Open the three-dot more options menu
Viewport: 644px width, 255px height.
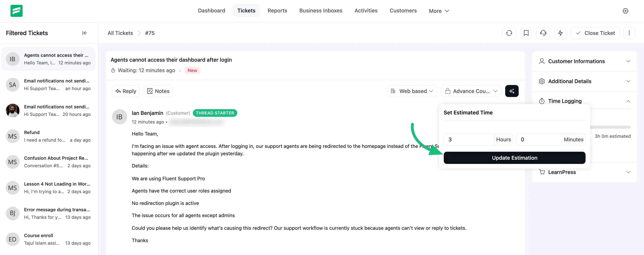click(629, 33)
